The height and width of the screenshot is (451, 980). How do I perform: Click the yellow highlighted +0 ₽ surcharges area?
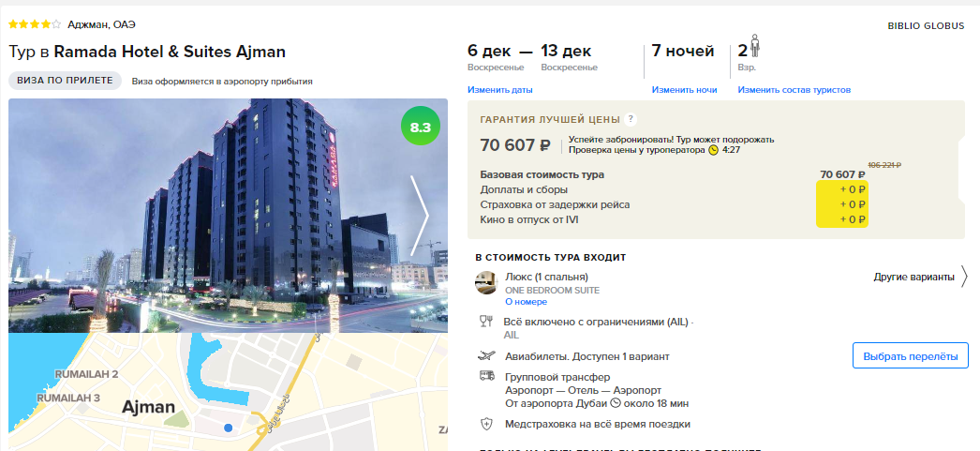tap(842, 204)
